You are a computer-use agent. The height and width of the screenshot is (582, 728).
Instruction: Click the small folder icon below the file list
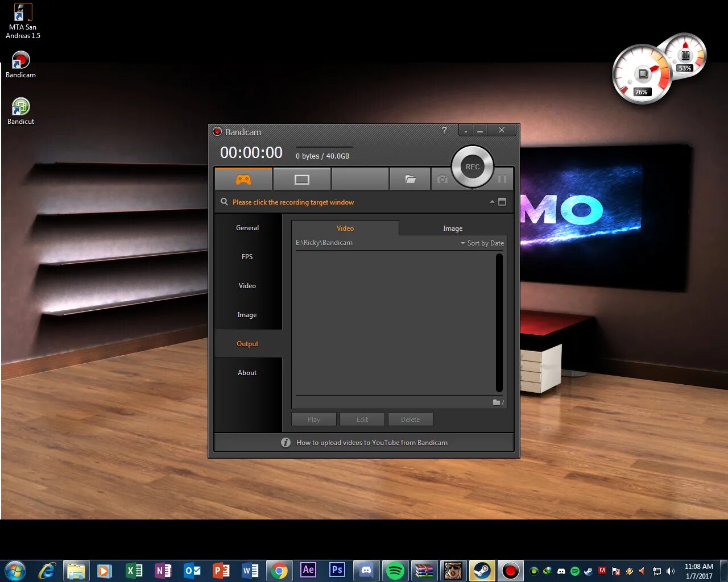(x=497, y=402)
